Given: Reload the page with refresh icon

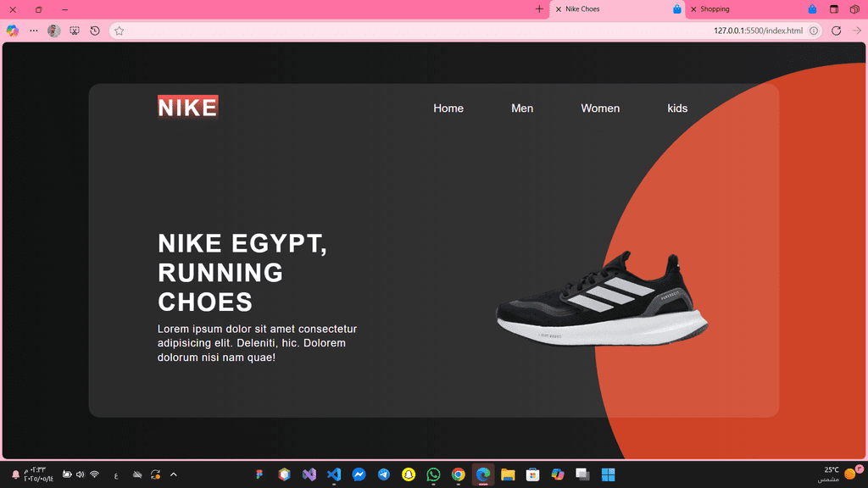Looking at the screenshot, I should point(836,31).
